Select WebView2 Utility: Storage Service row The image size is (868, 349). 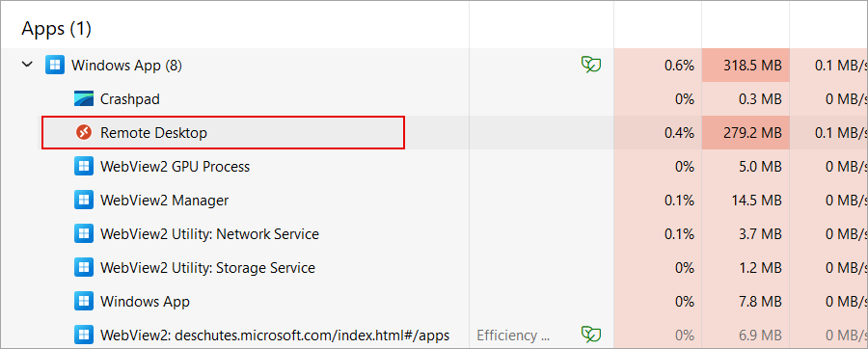pyautogui.click(x=434, y=268)
